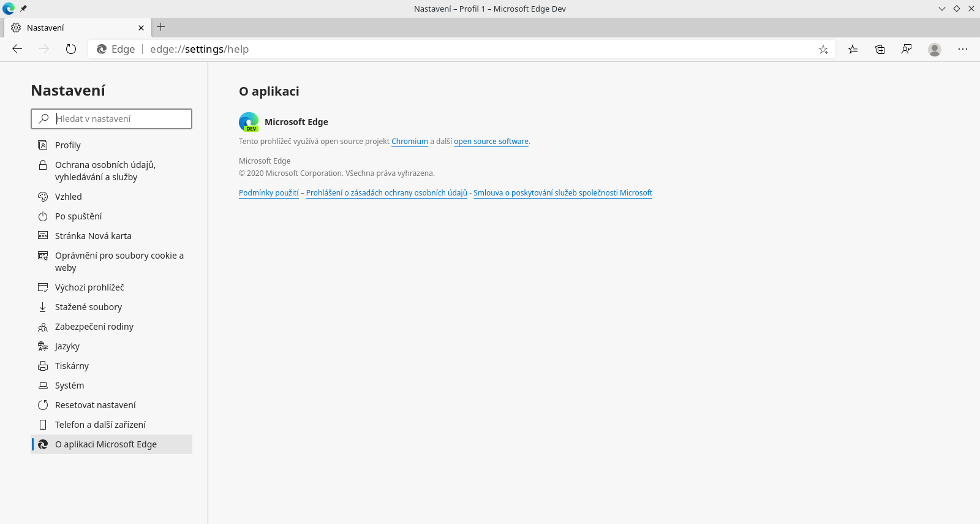The height and width of the screenshot is (524, 980).
Task: Open Smlouva o poskytování služeb Microsoft link
Action: (563, 193)
